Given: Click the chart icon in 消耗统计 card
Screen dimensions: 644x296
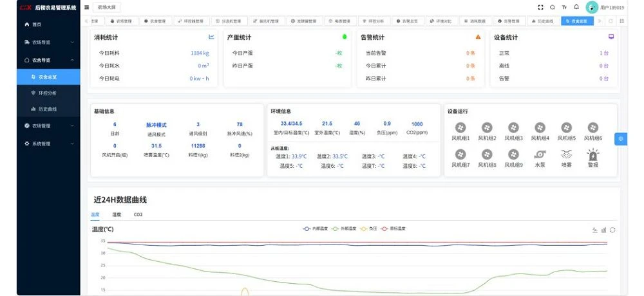Looking at the screenshot, I should coord(211,37).
